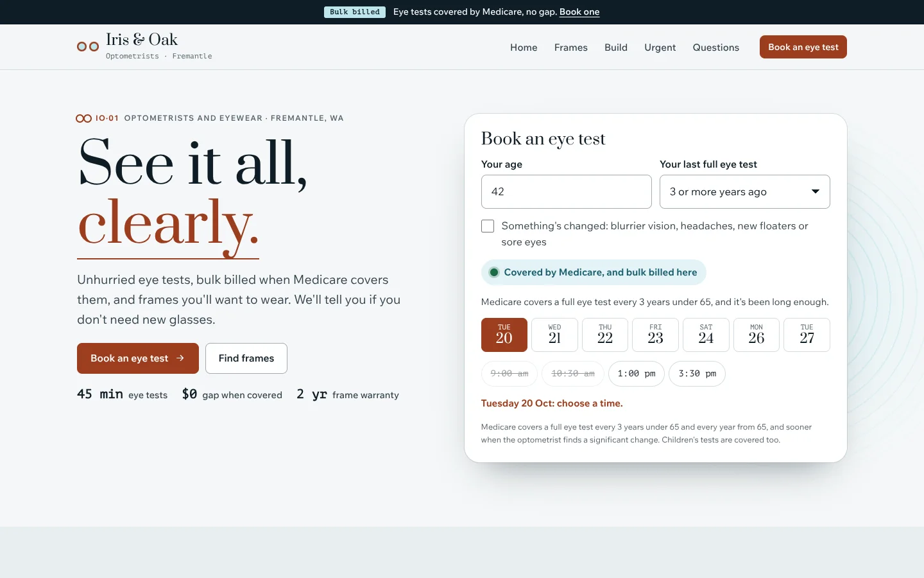The height and width of the screenshot is (578, 924).
Task: Select Wednesday 21 date
Action: [x=554, y=335]
